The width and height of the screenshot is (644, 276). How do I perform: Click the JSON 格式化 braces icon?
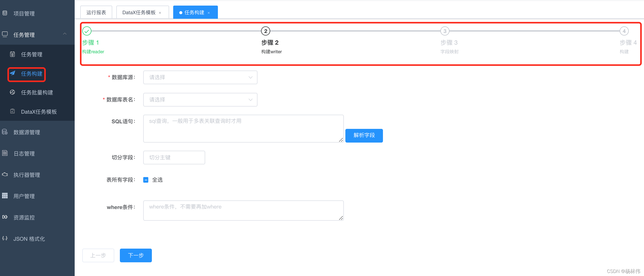coord(5,238)
